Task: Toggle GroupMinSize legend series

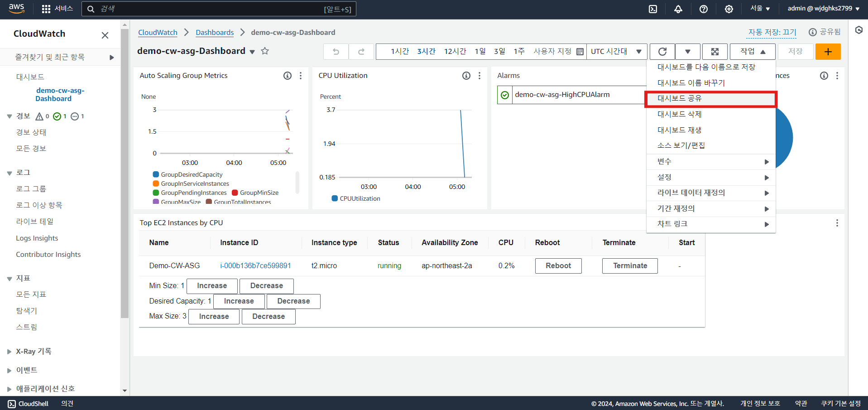Action: pos(255,193)
